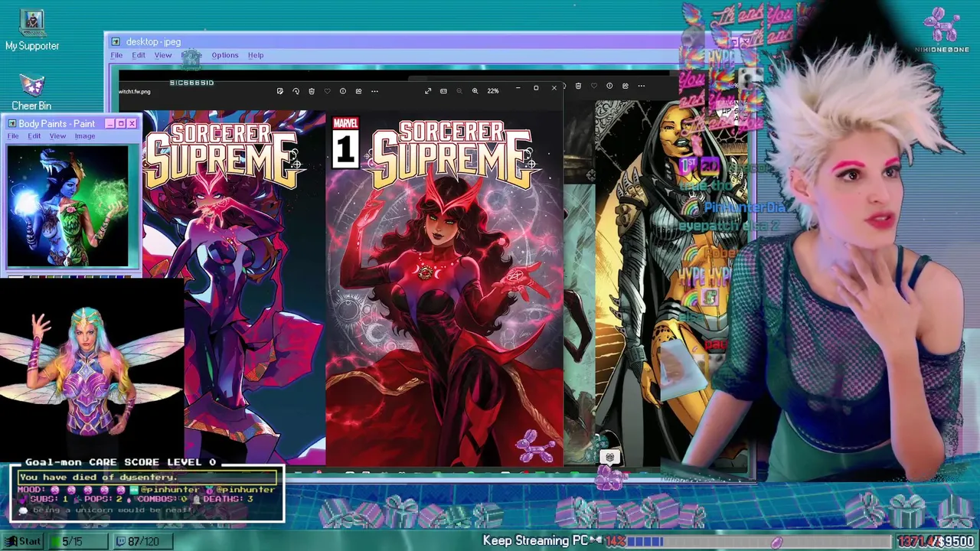
Task: Open Edit menu in desktop - jpeg window
Action: 139,55
